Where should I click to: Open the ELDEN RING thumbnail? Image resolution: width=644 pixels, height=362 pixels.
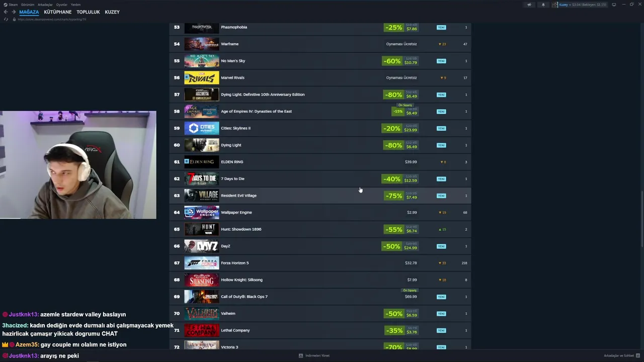201,162
